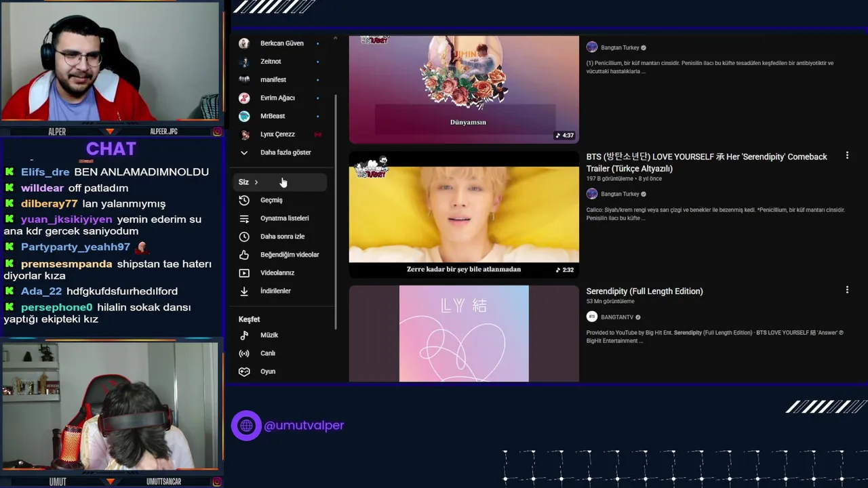Click chat username Partyparty_yeahh97
Image resolution: width=868 pixels, height=488 pixels.
click(75, 247)
